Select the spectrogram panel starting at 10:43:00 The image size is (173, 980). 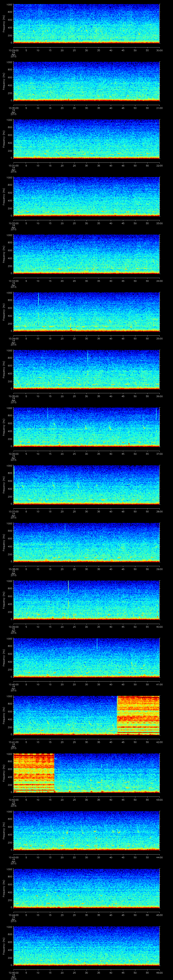(x=87, y=831)
